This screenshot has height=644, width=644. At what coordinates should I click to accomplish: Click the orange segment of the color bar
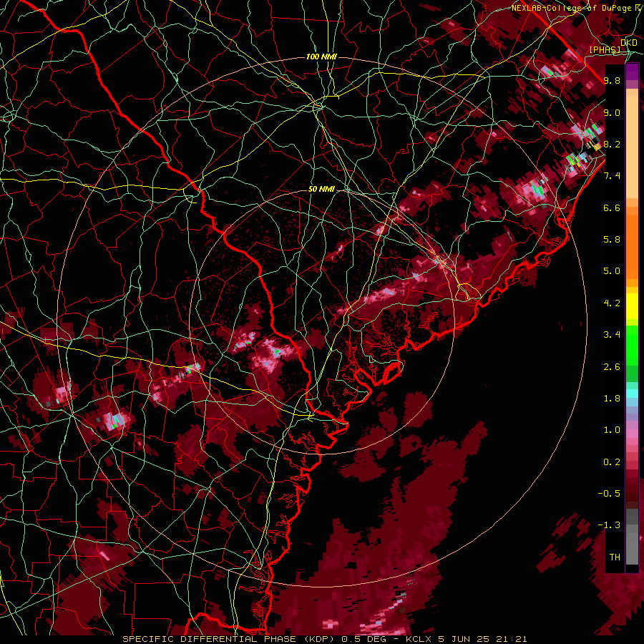[x=632, y=243]
